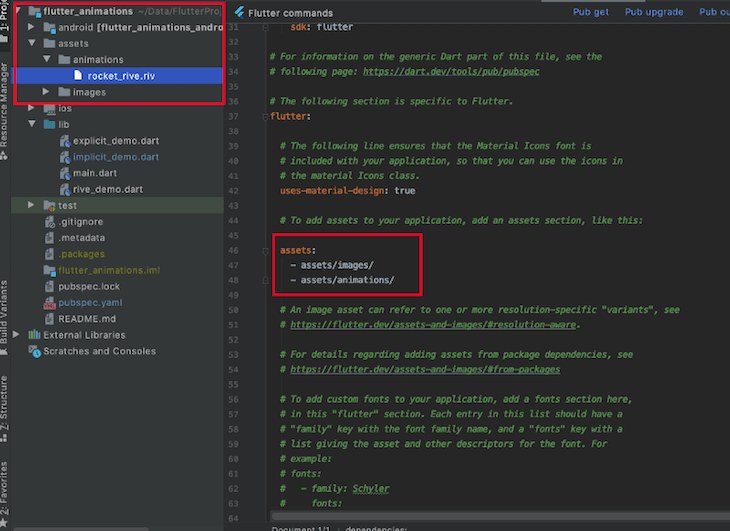Click the rocket_rive.riv file icon

point(78,76)
